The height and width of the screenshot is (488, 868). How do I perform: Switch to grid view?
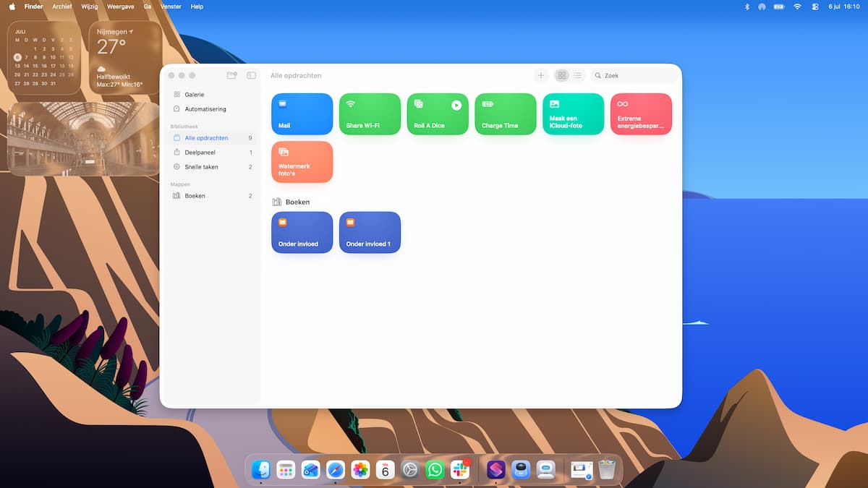[x=561, y=75]
